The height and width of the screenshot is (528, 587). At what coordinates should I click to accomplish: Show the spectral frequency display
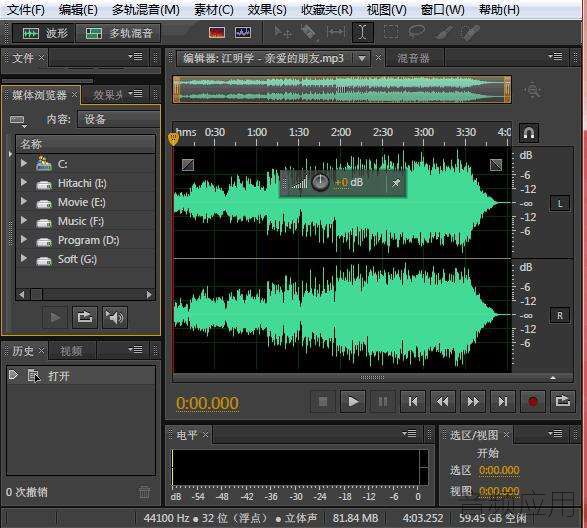point(217,33)
